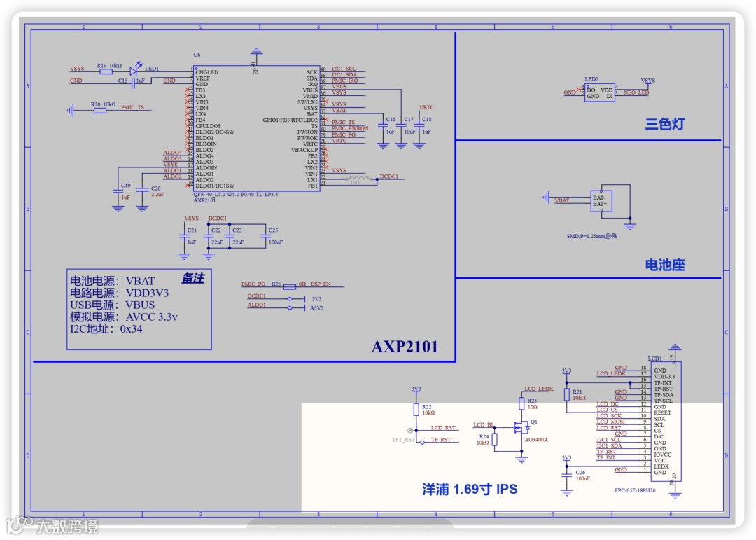Click the NEO_LED net label
The height and width of the screenshot is (540, 756).
(x=636, y=92)
